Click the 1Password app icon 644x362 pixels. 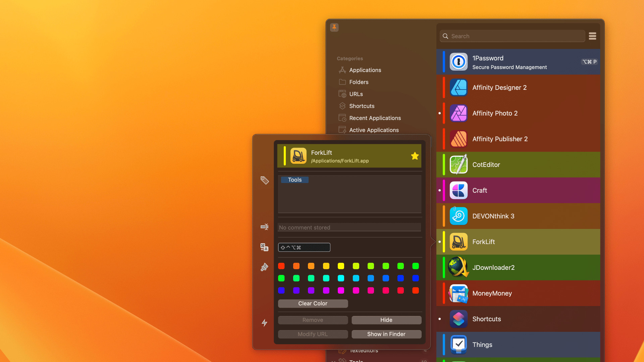click(459, 62)
